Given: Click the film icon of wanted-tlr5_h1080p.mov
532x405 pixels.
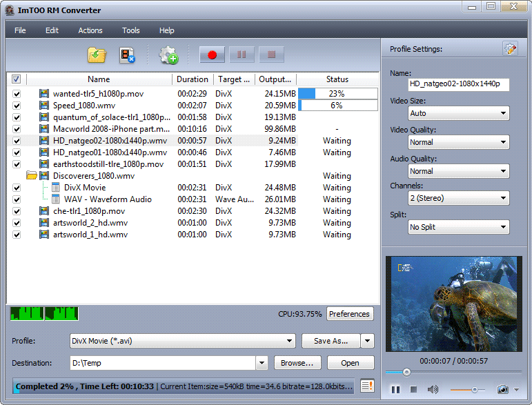Looking at the screenshot, I should [x=43, y=93].
